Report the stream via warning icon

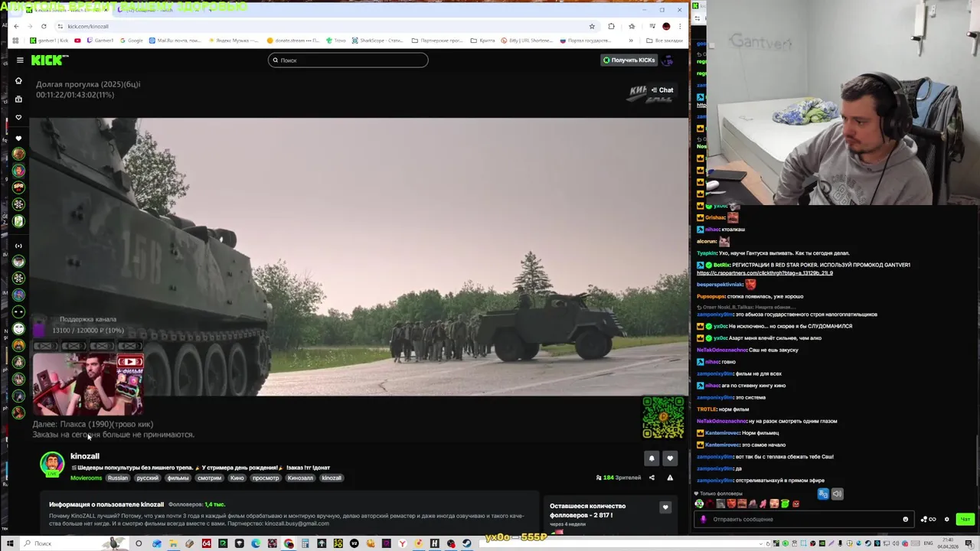670,478
